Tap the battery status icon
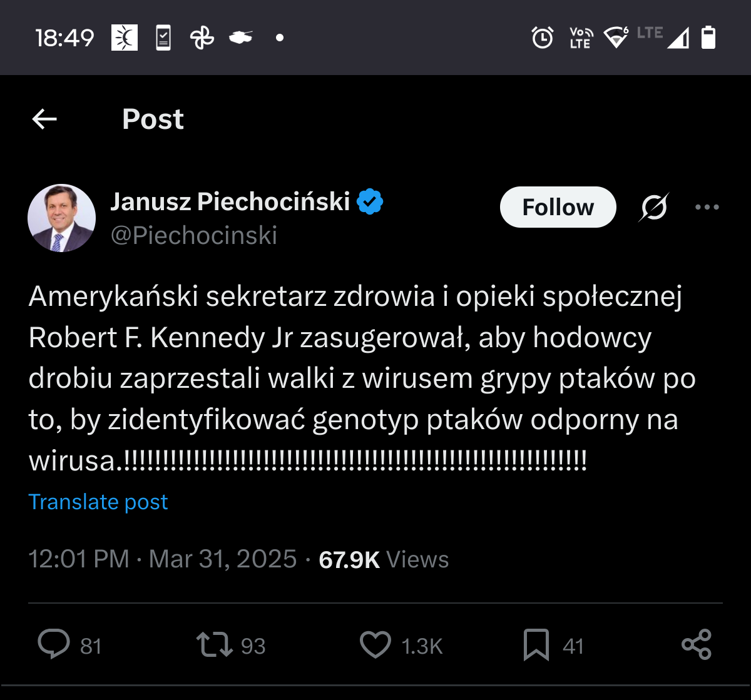This screenshot has height=700, width=751. [708, 38]
